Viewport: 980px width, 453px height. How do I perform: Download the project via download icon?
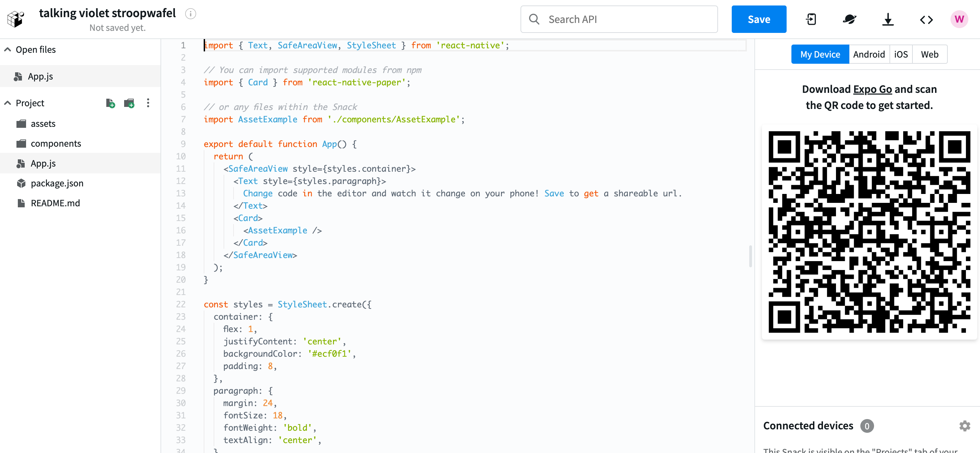click(887, 20)
